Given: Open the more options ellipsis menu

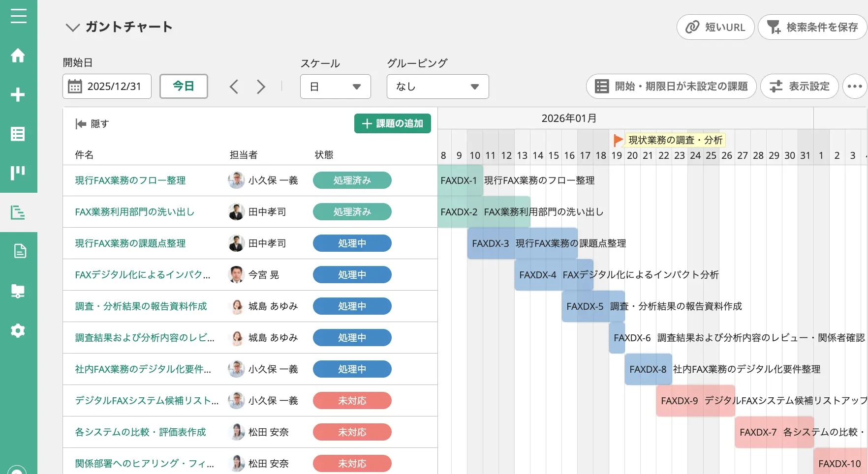Looking at the screenshot, I should [854, 87].
